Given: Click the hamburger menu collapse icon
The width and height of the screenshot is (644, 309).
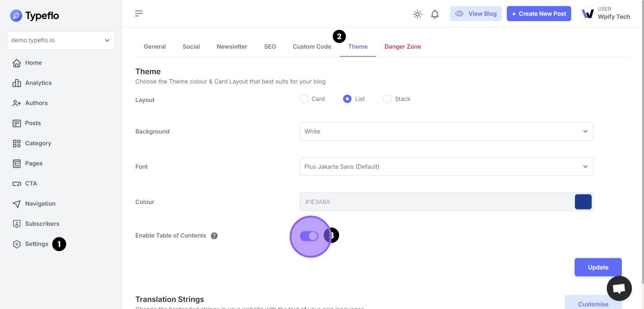Looking at the screenshot, I should (139, 13).
